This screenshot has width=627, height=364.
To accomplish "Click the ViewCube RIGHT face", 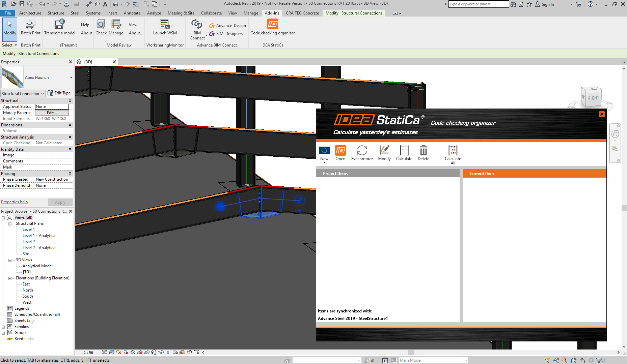I will click(593, 98).
